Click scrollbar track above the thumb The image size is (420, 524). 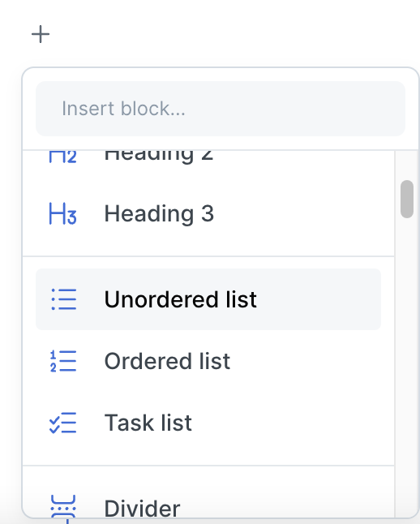pyautogui.click(x=407, y=165)
